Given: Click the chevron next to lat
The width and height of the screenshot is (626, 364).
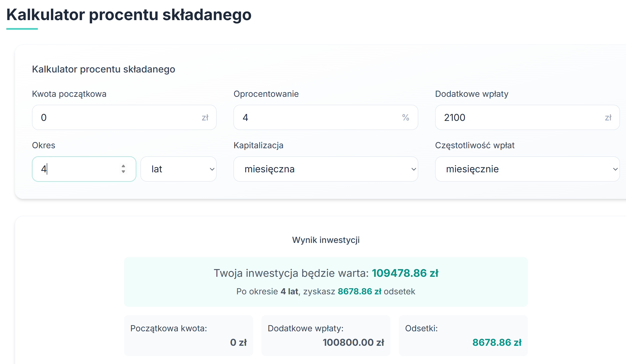Looking at the screenshot, I should click(212, 169).
